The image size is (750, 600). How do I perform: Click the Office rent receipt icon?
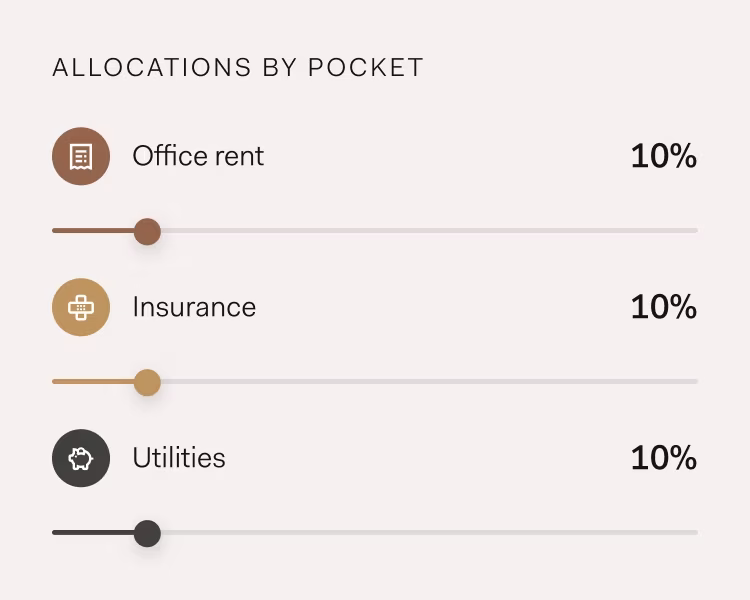click(81, 156)
